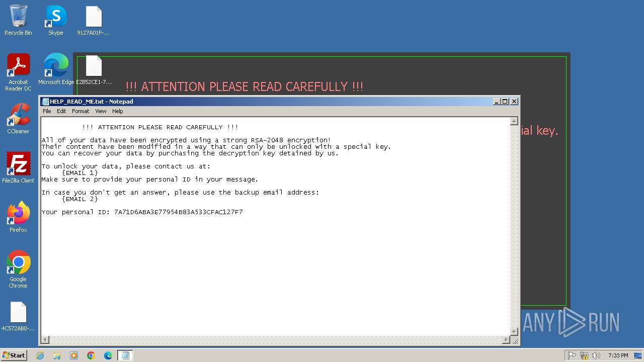Open Internet Explorer in taskbar
Viewport: 644px width, 362px height.
(x=40, y=355)
